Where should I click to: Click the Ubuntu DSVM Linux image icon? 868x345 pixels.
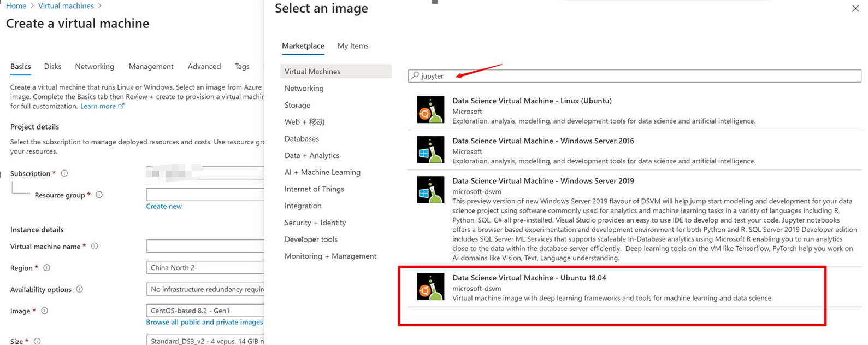click(430, 110)
